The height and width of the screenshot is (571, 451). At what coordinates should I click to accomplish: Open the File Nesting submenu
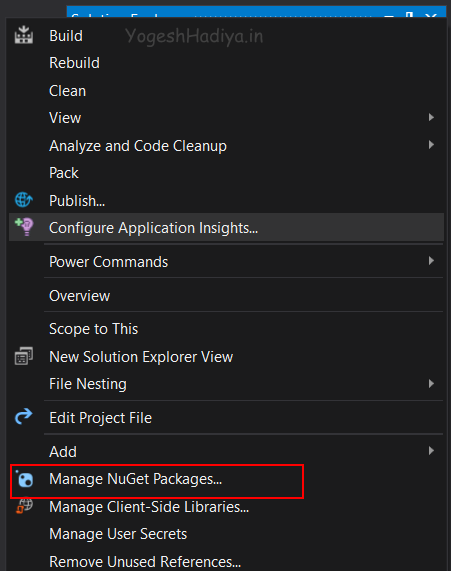pyautogui.click(x=226, y=384)
